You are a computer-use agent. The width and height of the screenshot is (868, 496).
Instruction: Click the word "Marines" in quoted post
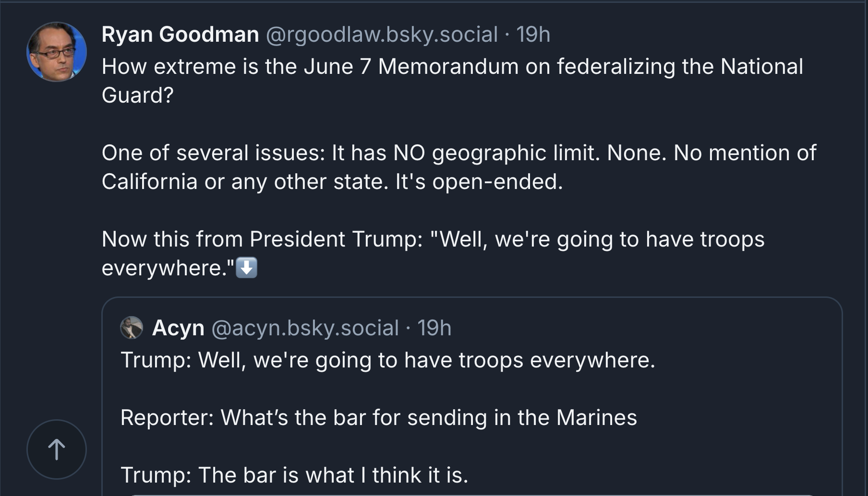[596, 417]
